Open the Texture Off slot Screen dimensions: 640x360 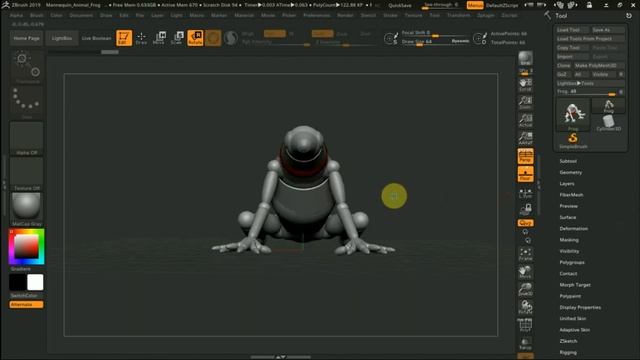coord(27,174)
